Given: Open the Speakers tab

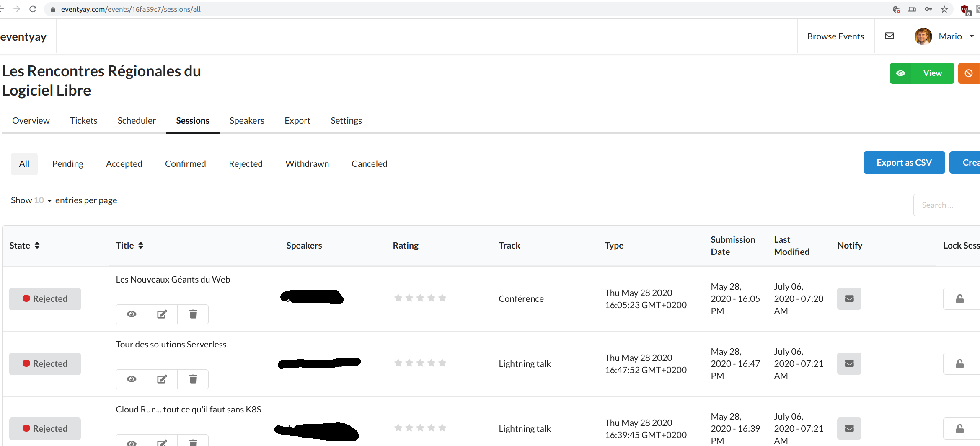Looking at the screenshot, I should [x=247, y=121].
